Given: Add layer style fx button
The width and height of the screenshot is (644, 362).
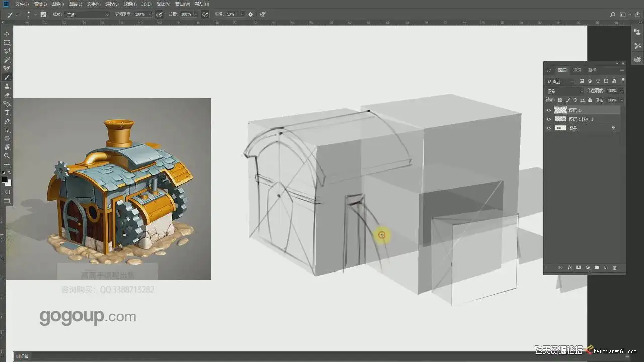Looking at the screenshot, I should tap(570, 268).
